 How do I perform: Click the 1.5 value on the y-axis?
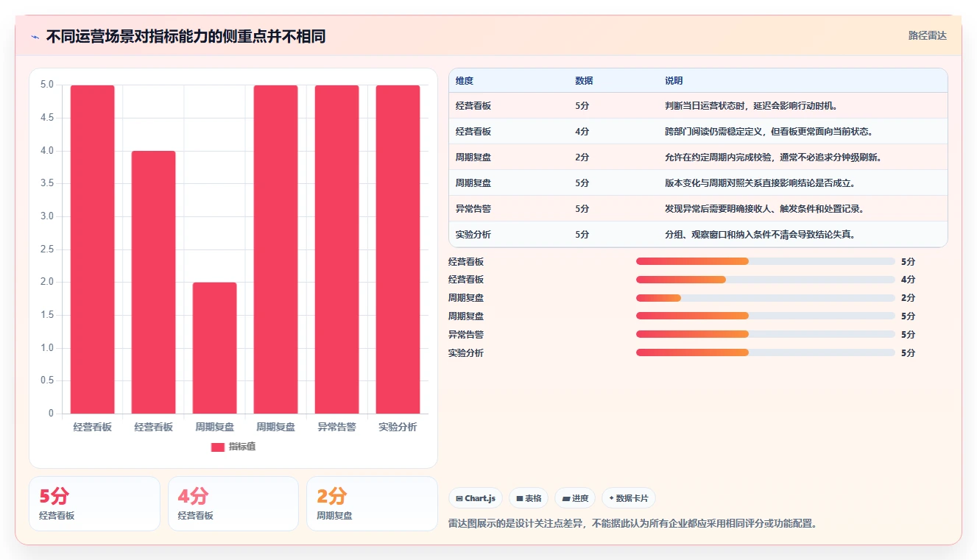[x=46, y=315]
